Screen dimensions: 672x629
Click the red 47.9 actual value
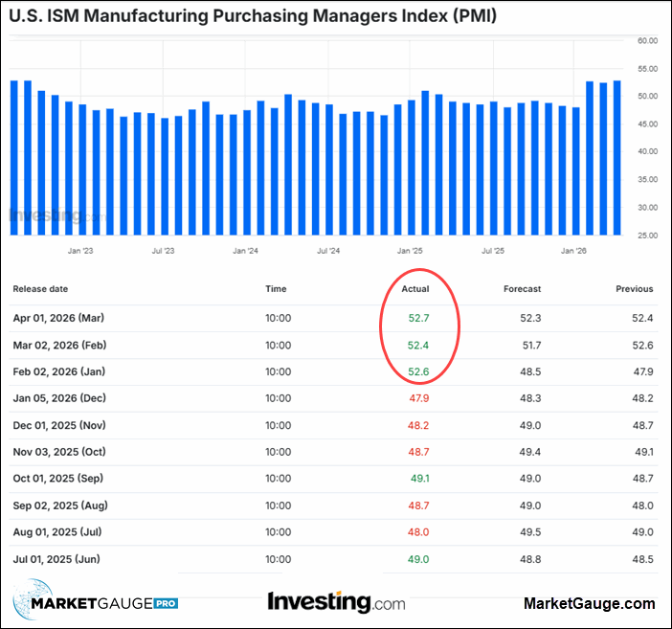click(415, 398)
